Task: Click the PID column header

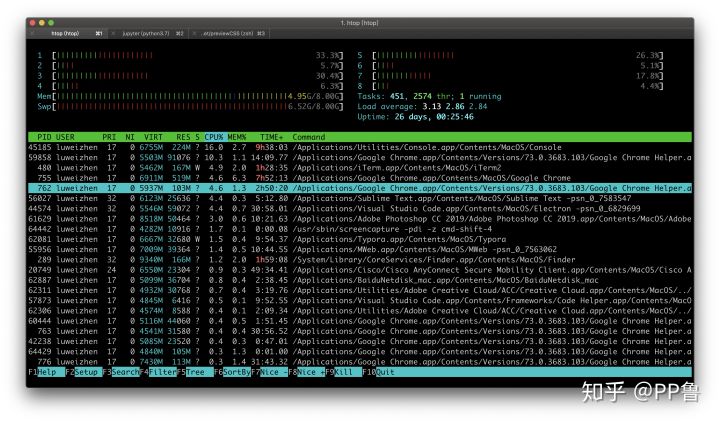Action: [x=44, y=137]
